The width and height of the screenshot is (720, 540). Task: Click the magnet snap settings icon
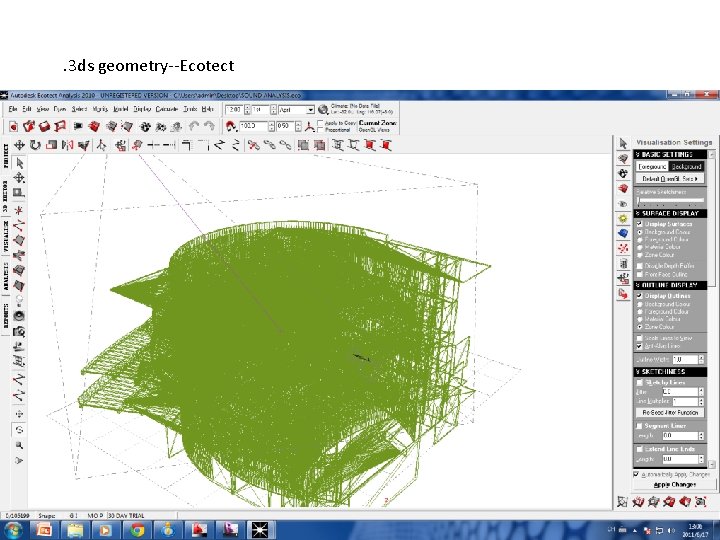tap(231, 126)
